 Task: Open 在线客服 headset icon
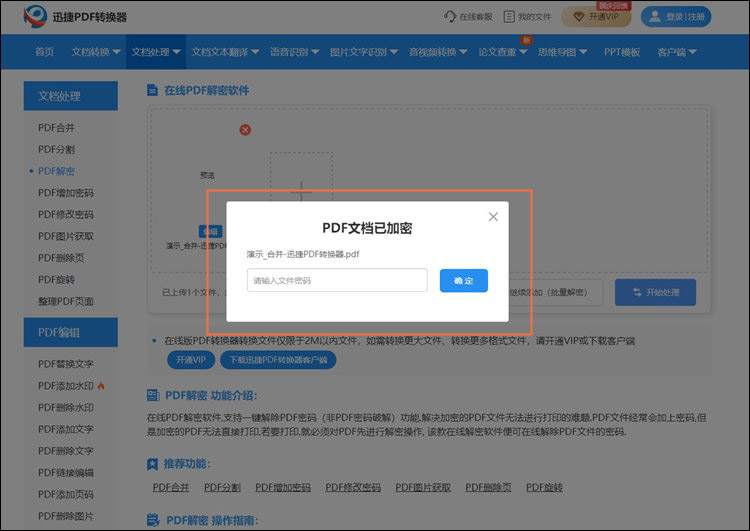(450, 17)
